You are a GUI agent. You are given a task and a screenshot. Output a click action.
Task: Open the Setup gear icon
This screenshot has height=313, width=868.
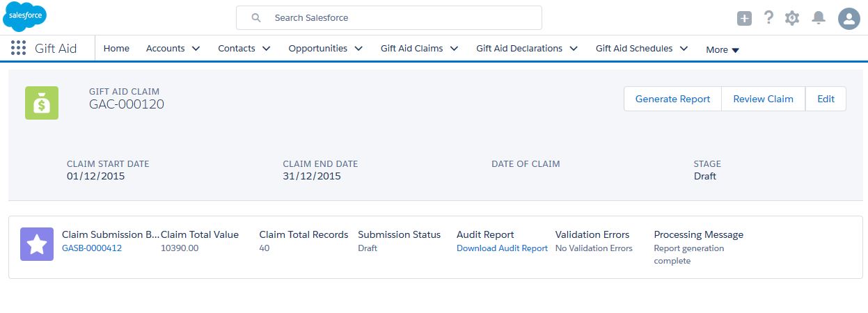tap(792, 19)
